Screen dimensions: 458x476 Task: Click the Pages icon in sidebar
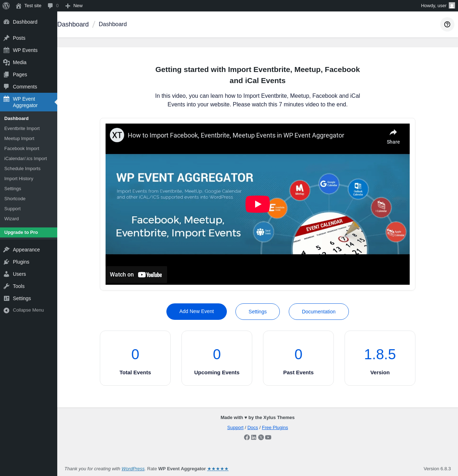coord(6,74)
